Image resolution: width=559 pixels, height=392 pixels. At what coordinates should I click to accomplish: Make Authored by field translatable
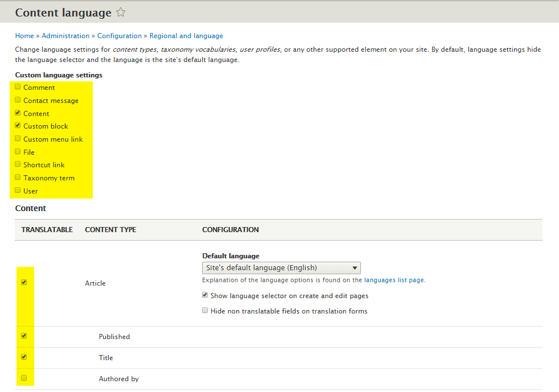pos(24,378)
